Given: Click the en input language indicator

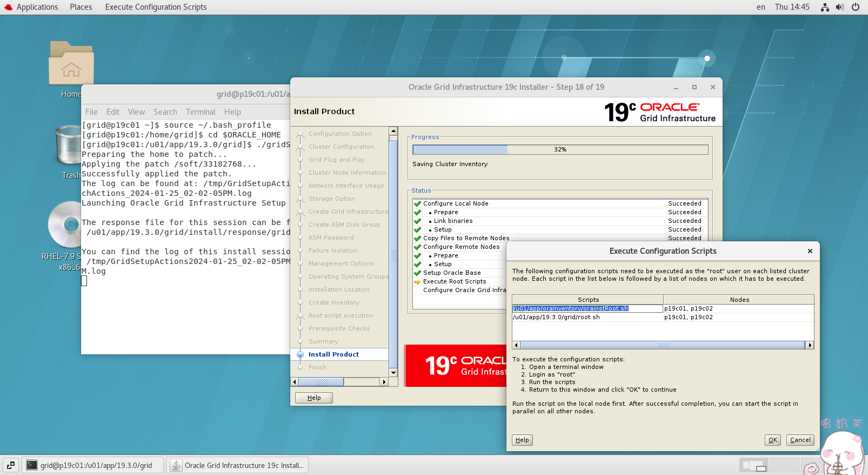Looking at the screenshot, I should (x=760, y=7).
